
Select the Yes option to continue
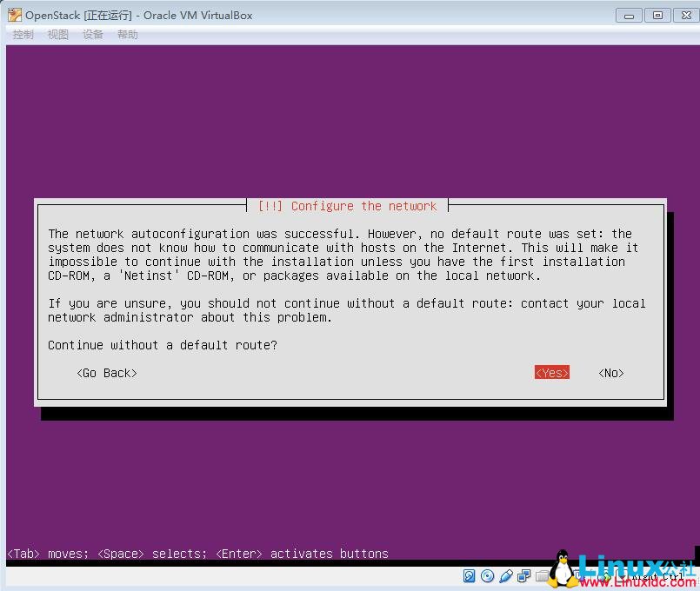tap(551, 372)
